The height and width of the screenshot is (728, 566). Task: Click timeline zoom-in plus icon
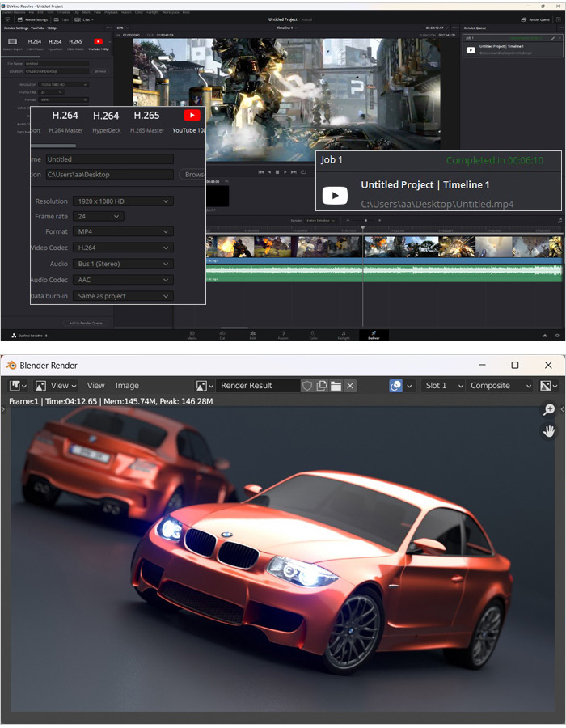pyautogui.click(x=379, y=221)
